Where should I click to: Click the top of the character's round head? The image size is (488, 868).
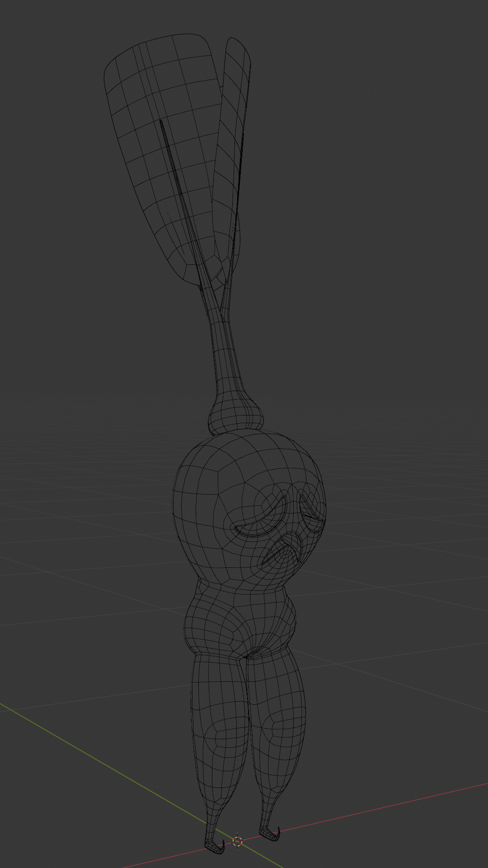(244, 452)
